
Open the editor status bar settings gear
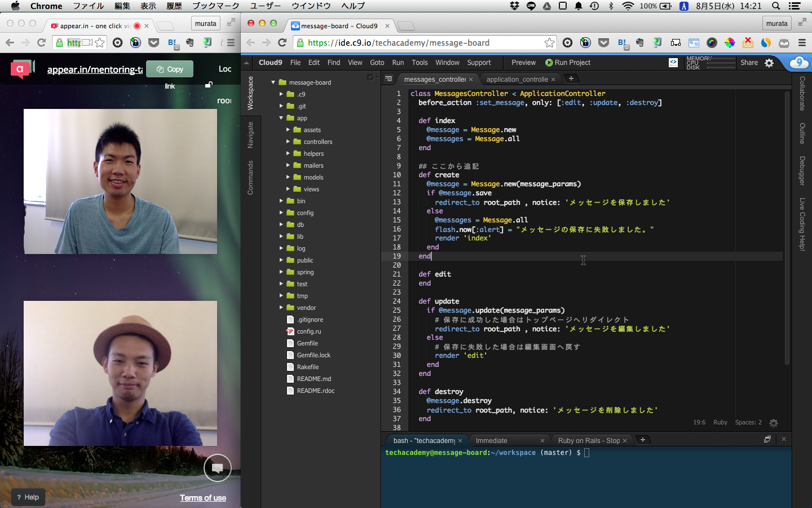(774, 423)
